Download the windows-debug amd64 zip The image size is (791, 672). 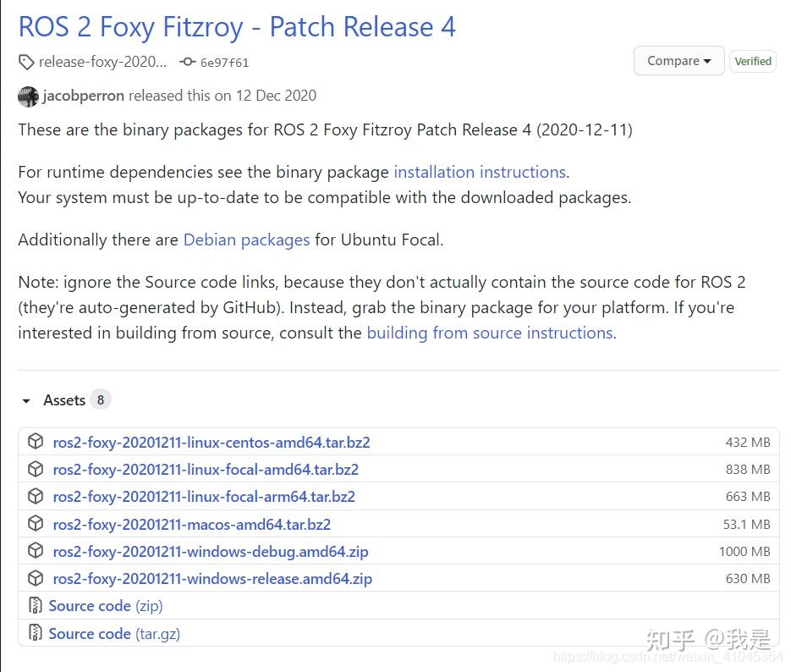(211, 551)
